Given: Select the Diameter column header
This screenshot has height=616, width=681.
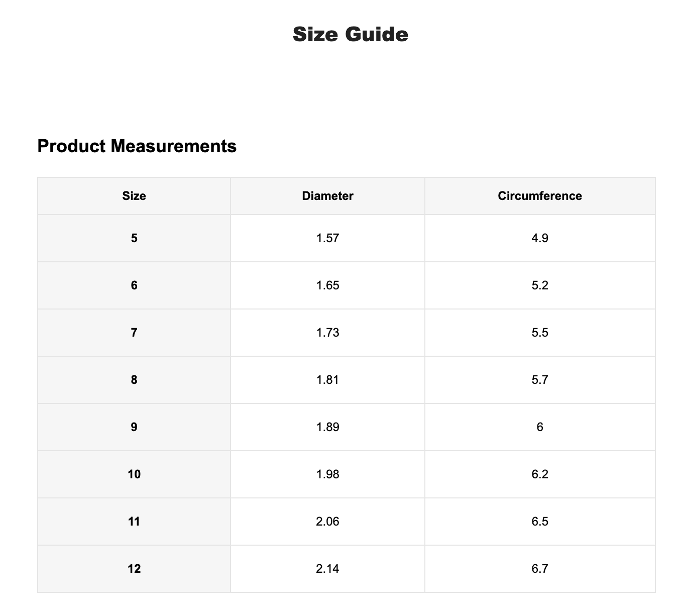Looking at the screenshot, I should (327, 196).
